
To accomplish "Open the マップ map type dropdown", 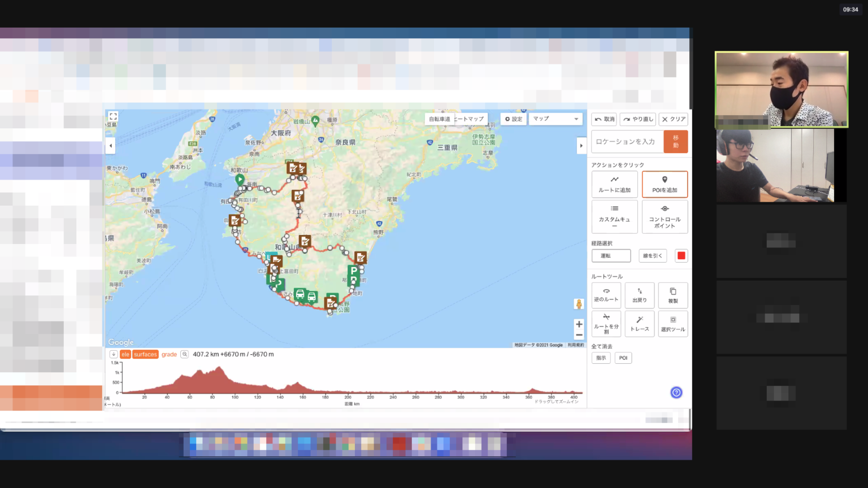I will coord(555,119).
